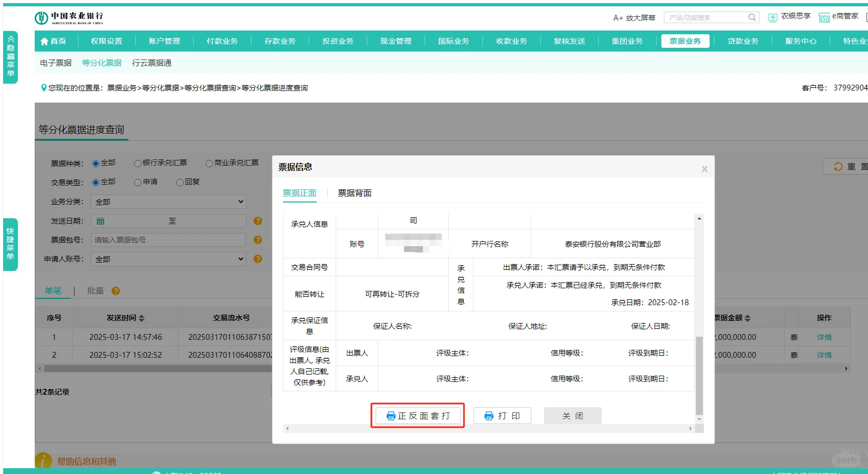Select 申请 radio button
Viewport: 868px width, 474px height.
[138, 183]
